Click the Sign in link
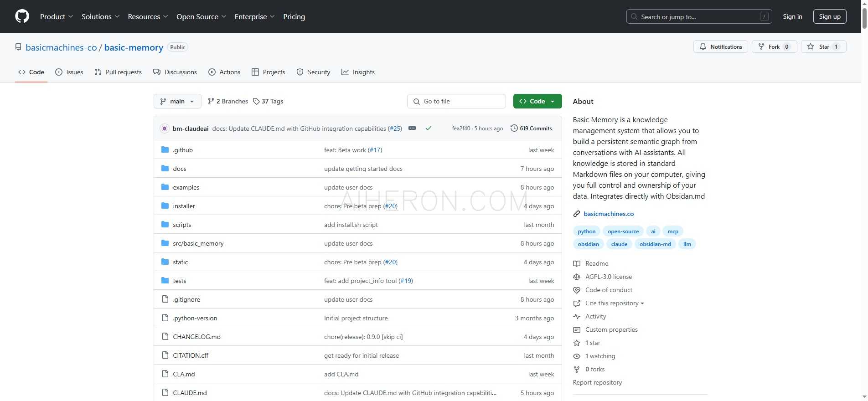The image size is (868, 401). click(x=792, y=16)
